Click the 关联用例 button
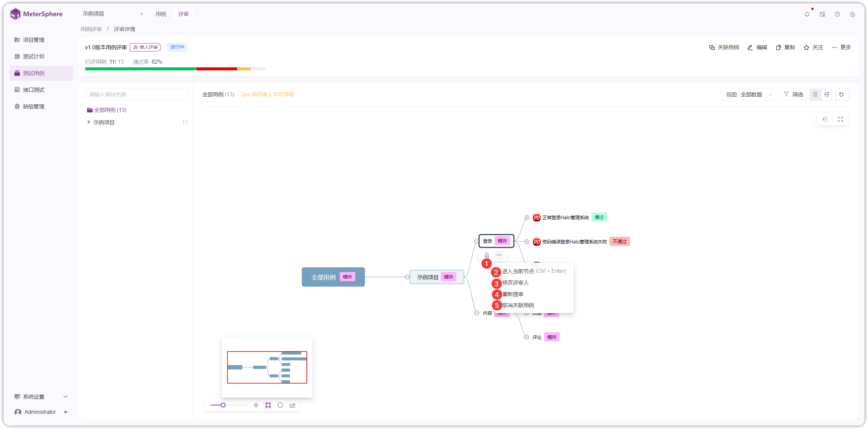 tap(724, 47)
